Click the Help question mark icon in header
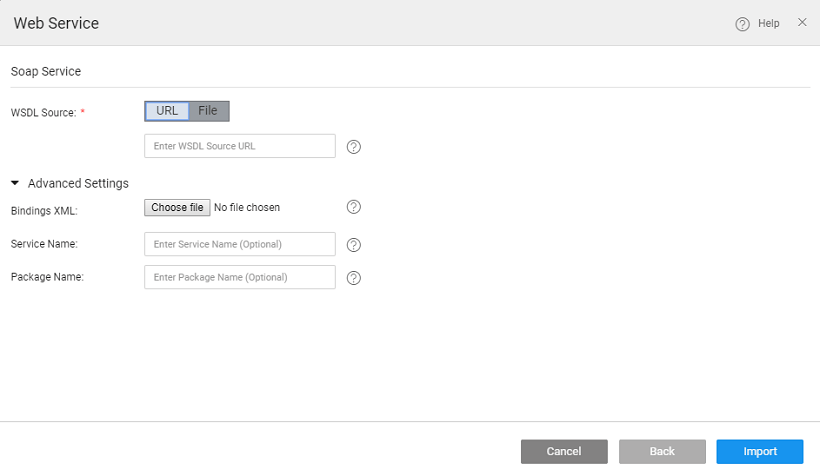 click(742, 24)
